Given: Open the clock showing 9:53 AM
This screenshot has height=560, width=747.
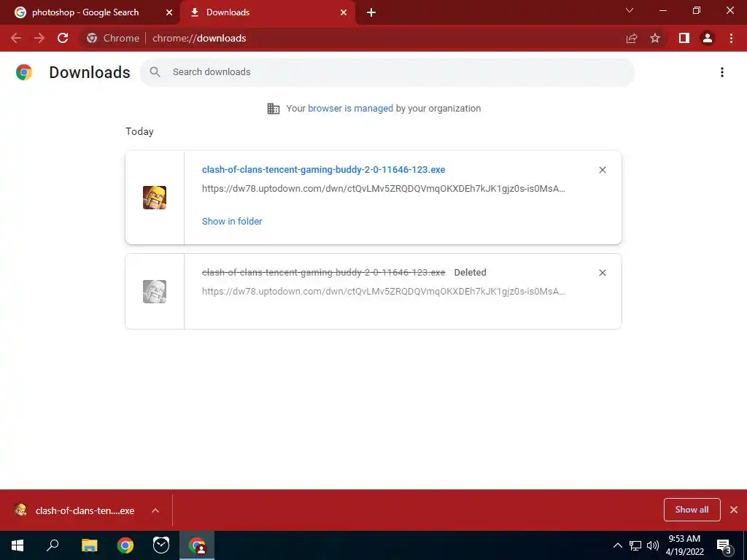Looking at the screenshot, I should pos(684,545).
